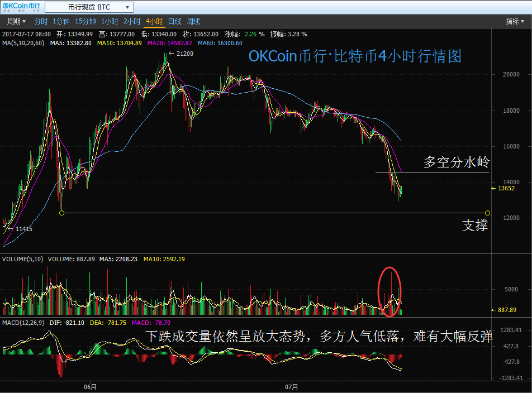Select the 15分钟 period tab
532x393 pixels.
tap(85, 21)
